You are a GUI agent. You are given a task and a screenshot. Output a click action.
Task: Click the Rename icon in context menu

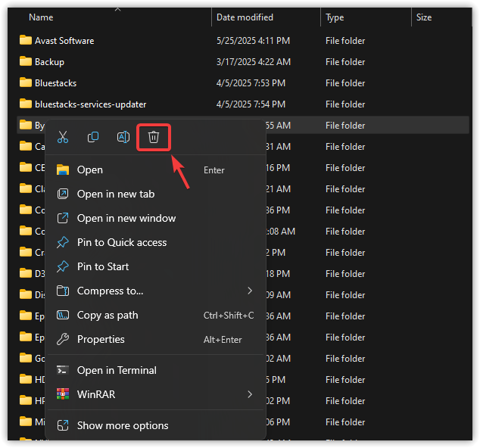[123, 137]
